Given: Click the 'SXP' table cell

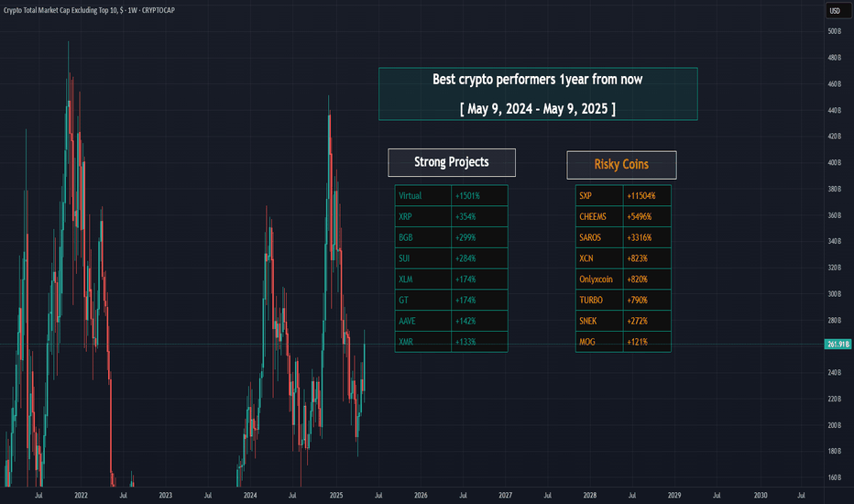Looking at the screenshot, I should pos(599,195).
